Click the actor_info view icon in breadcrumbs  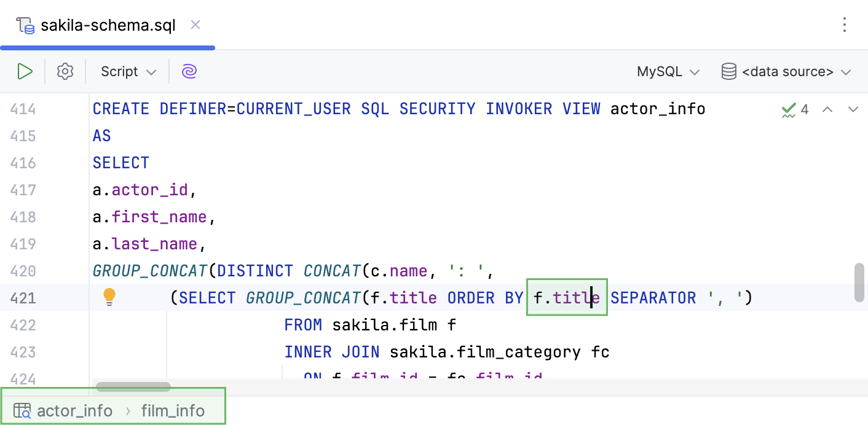(23, 410)
